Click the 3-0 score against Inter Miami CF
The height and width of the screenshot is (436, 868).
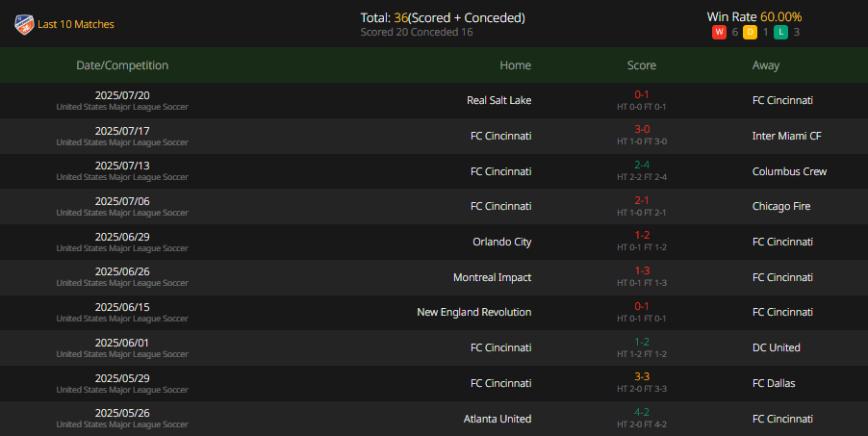(x=642, y=129)
